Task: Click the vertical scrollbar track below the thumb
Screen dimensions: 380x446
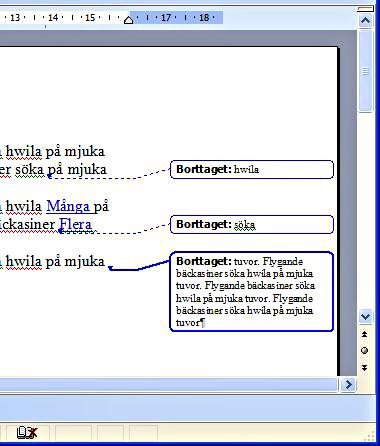Action: (365, 210)
